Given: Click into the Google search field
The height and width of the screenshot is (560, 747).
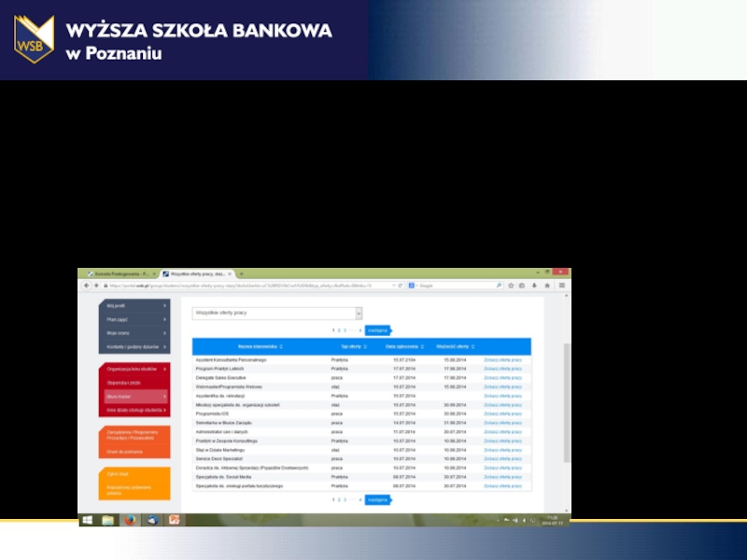Looking at the screenshot, I should click(457, 286).
